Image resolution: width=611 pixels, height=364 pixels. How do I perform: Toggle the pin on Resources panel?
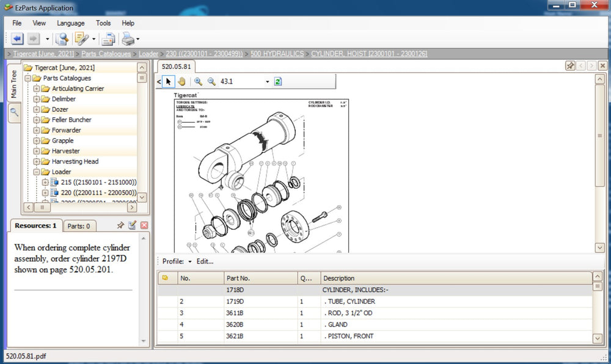(120, 225)
